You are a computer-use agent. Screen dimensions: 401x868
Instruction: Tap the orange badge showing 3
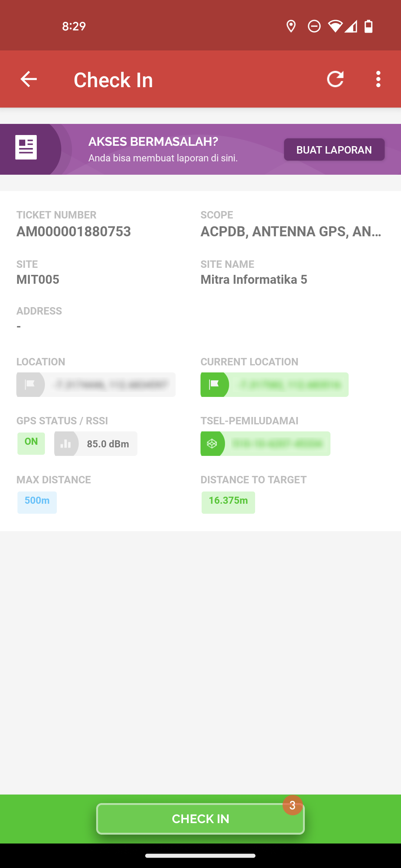293,805
